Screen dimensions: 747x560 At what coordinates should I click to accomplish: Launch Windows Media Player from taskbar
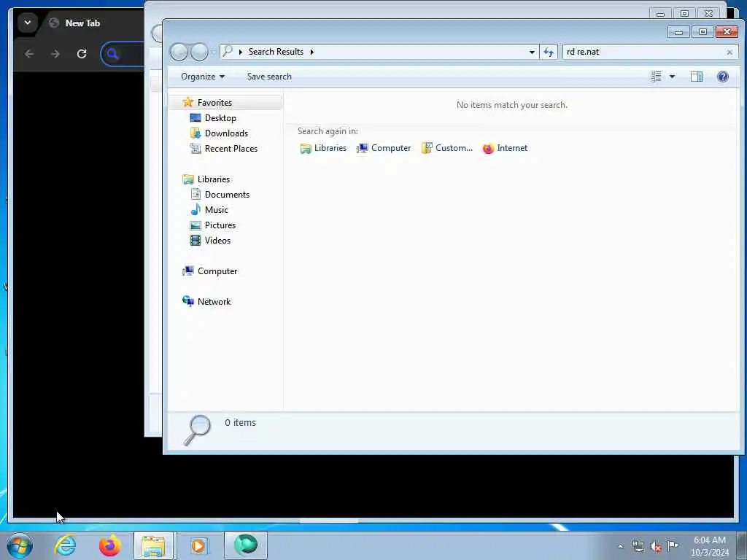(198, 545)
